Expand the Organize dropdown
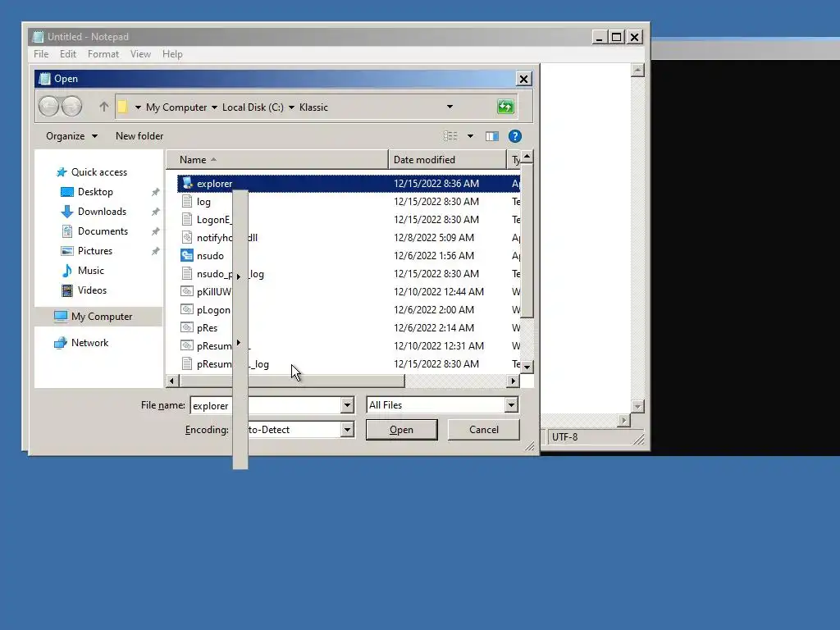This screenshot has height=630, width=840. 72,136
